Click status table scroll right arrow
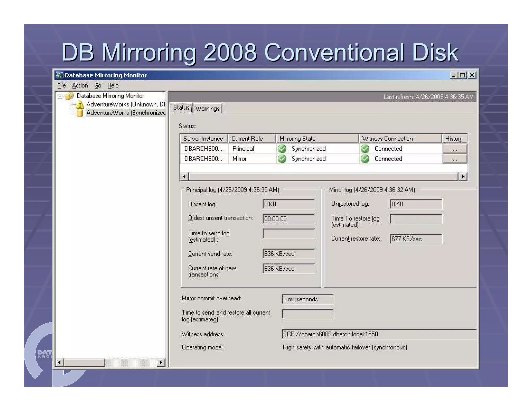 [x=463, y=177]
